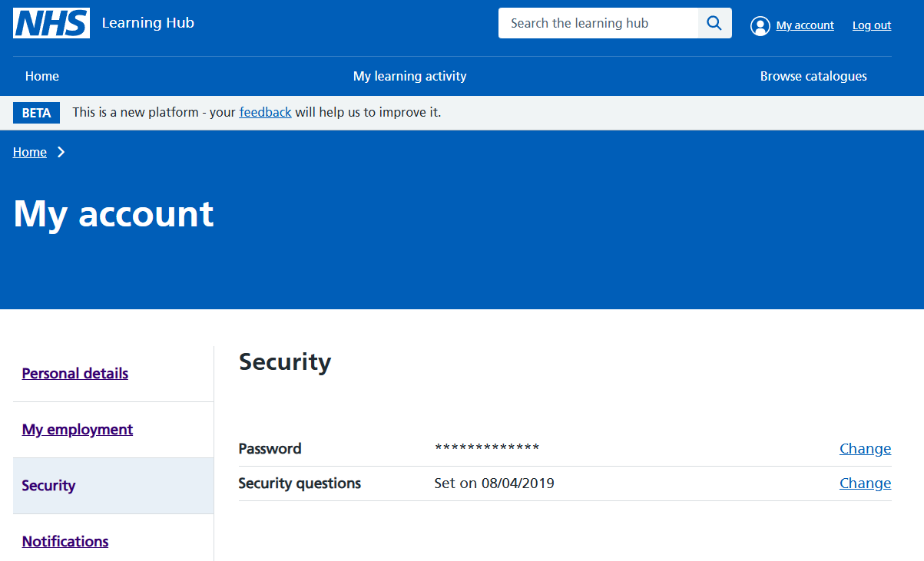Screen dimensions: 924x561
Task: Focus the Search the learning hub field
Action: 598,23
